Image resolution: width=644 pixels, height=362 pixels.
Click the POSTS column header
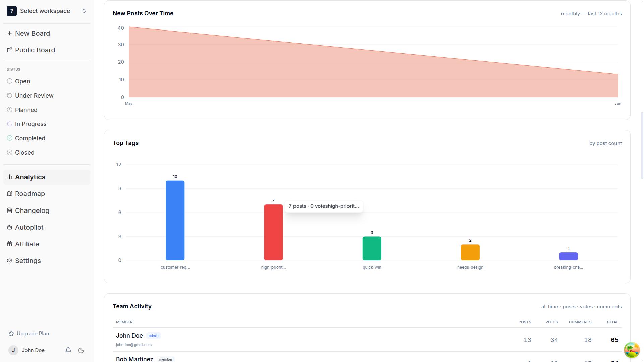click(x=525, y=322)
